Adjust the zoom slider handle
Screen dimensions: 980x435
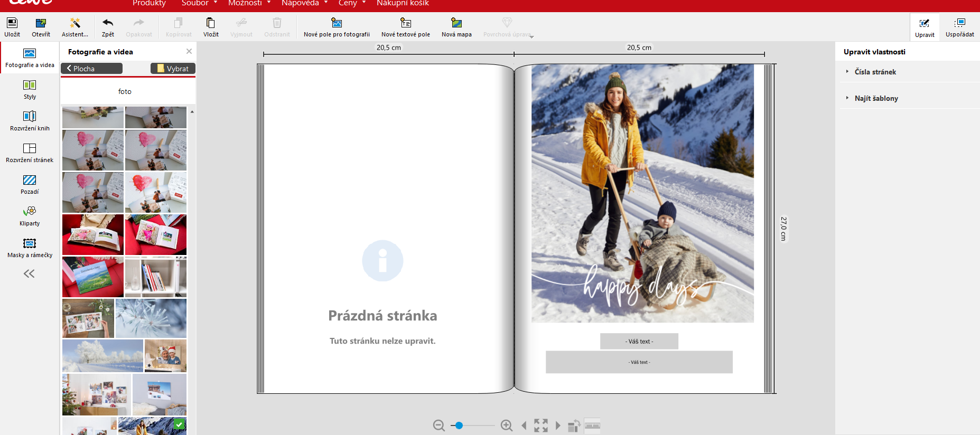(x=459, y=425)
